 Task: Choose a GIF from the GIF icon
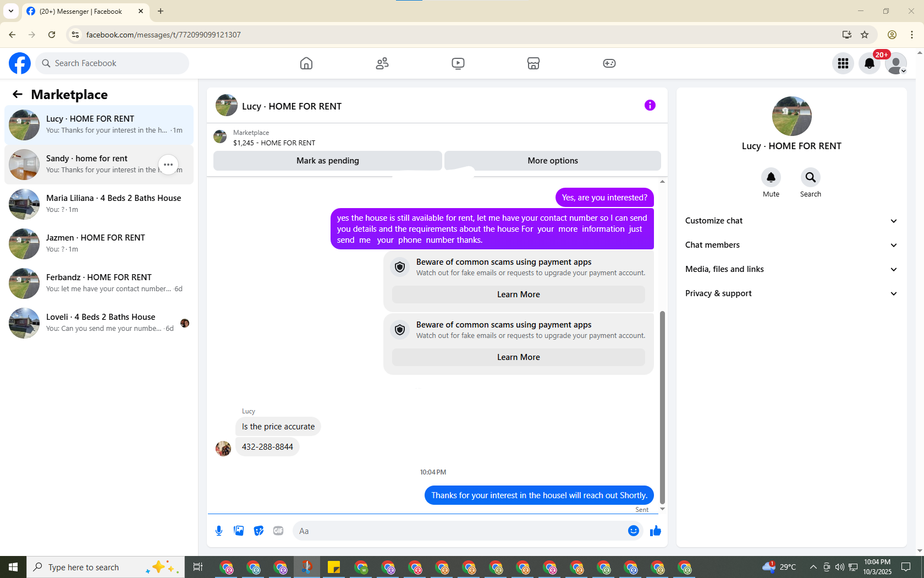coord(278,531)
